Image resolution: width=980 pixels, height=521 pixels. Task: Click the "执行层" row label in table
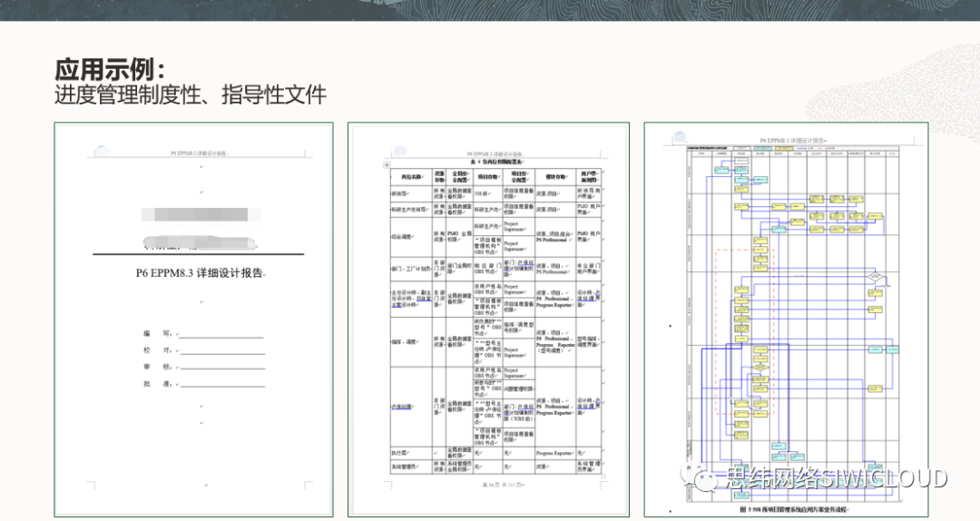point(400,453)
